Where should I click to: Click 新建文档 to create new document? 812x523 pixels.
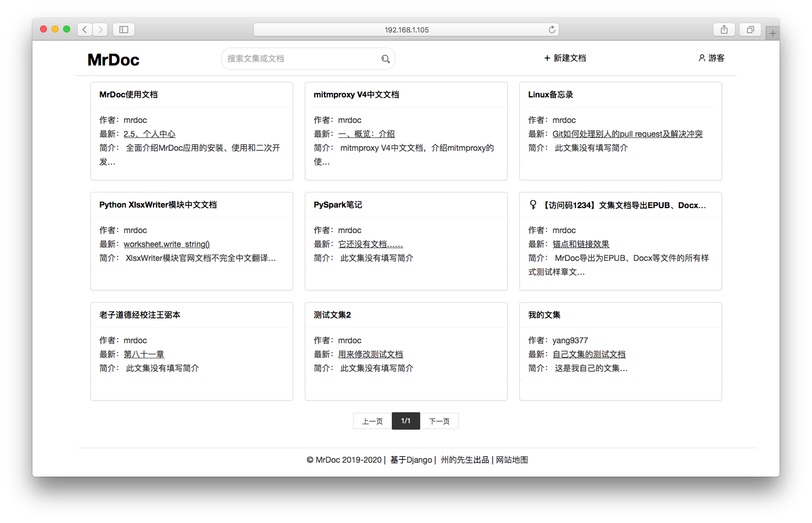pyautogui.click(x=565, y=58)
